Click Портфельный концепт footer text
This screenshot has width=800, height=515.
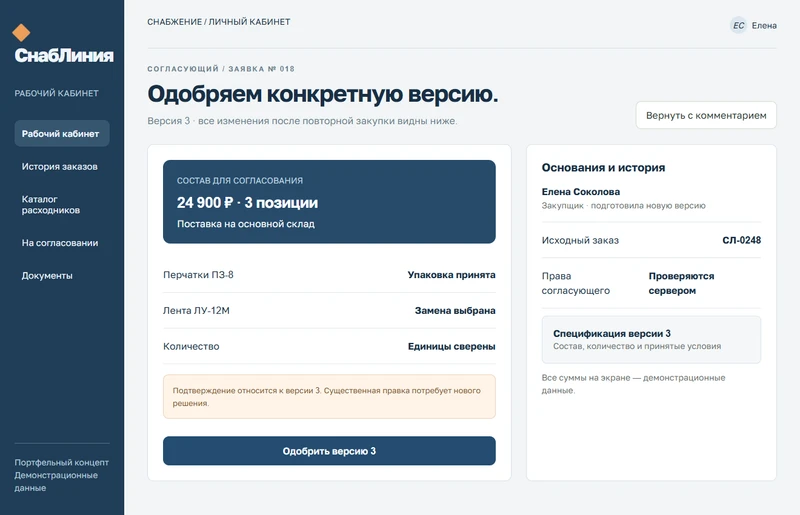pyautogui.click(x=62, y=462)
